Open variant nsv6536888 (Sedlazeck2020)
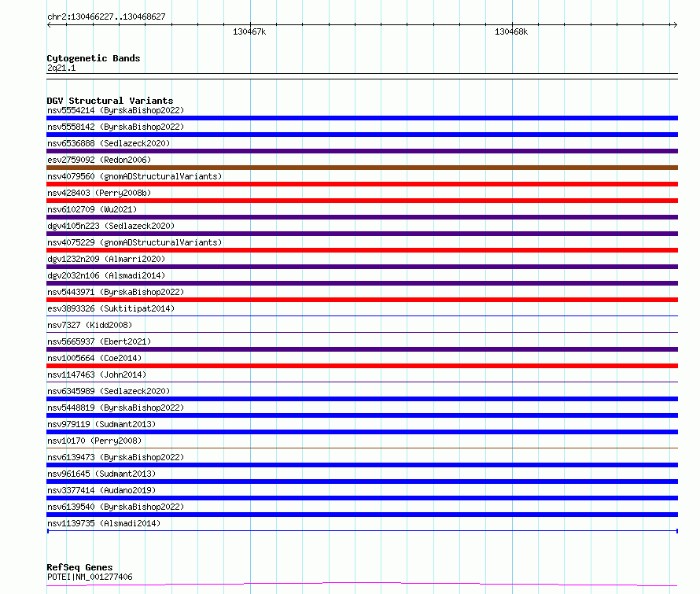The image size is (700, 594). [109, 143]
